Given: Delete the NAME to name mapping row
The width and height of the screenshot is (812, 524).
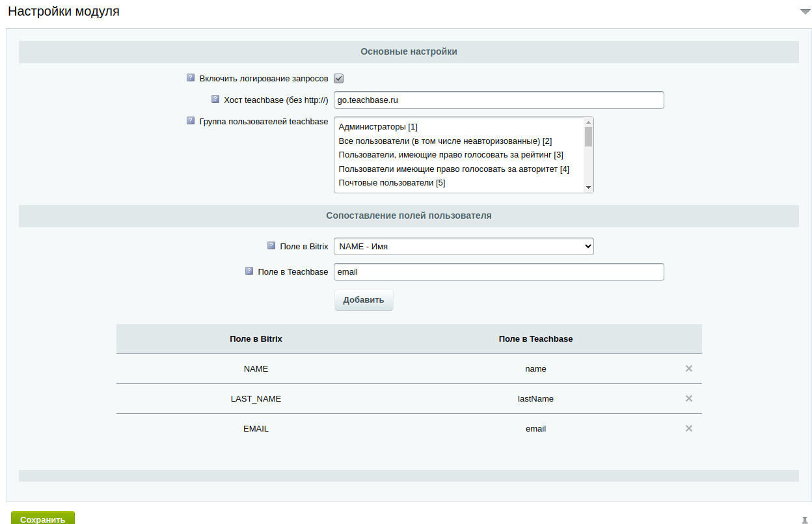Looking at the screenshot, I should pyautogui.click(x=688, y=368).
